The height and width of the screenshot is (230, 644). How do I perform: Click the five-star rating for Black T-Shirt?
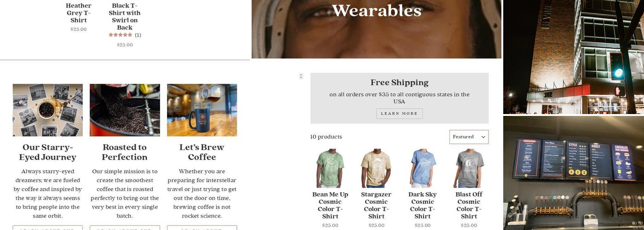tap(120, 35)
